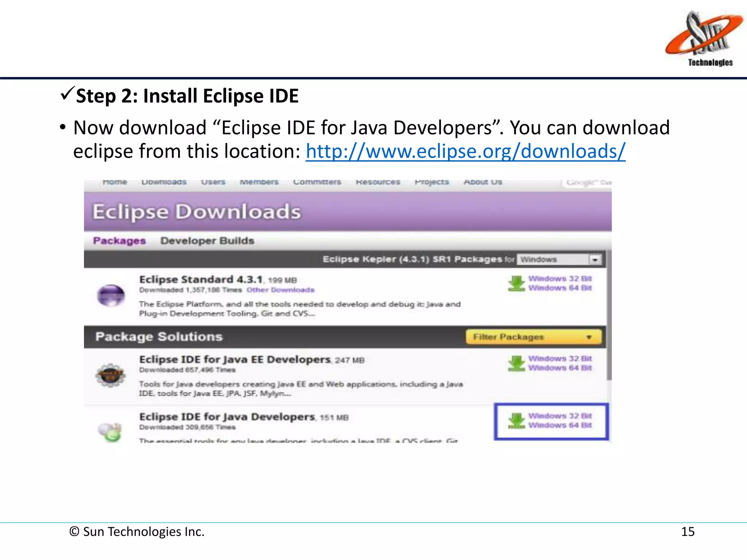The height and width of the screenshot is (560, 747).
Task: Download Java Developers Windows 32 Bit
Action: pyautogui.click(x=560, y=416)
